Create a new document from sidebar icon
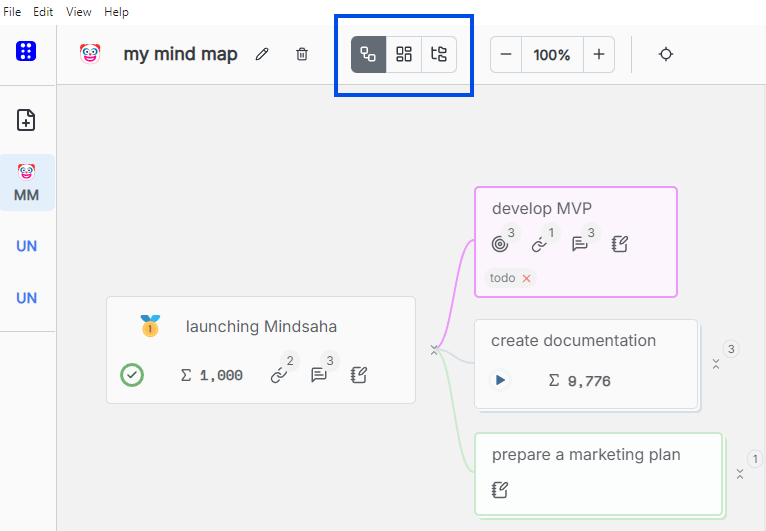766x531 pixels. (x=27, y=120)
